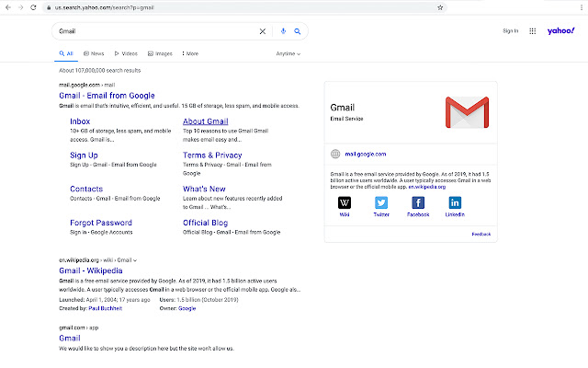Image resolution: width=588 pixels, height=368 pixels.
Task: Bookmark this page with star icon
Action: (x=441, y=6)
